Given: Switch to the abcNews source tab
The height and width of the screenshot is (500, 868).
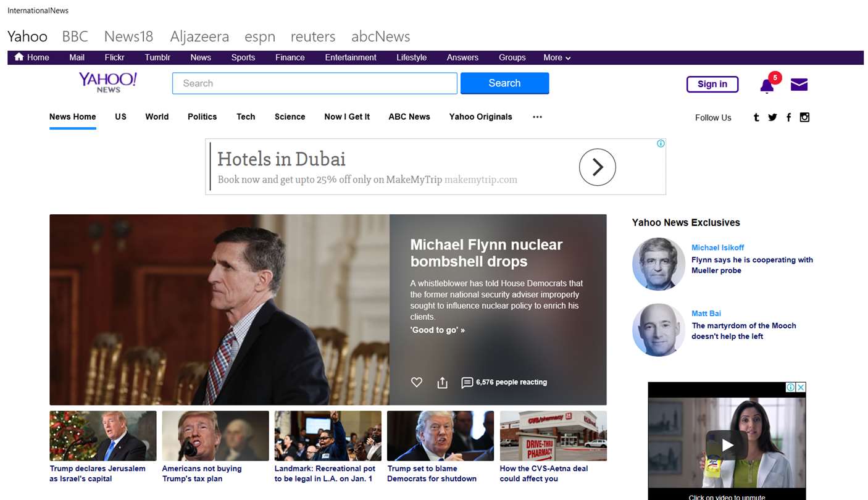Looking at the screenshot, I should click(x=380, y=36).
